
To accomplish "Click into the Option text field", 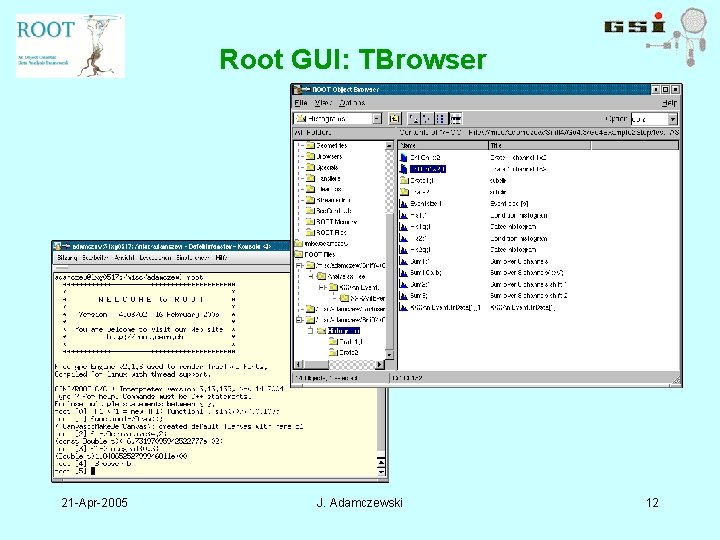I will coord(649,119).
